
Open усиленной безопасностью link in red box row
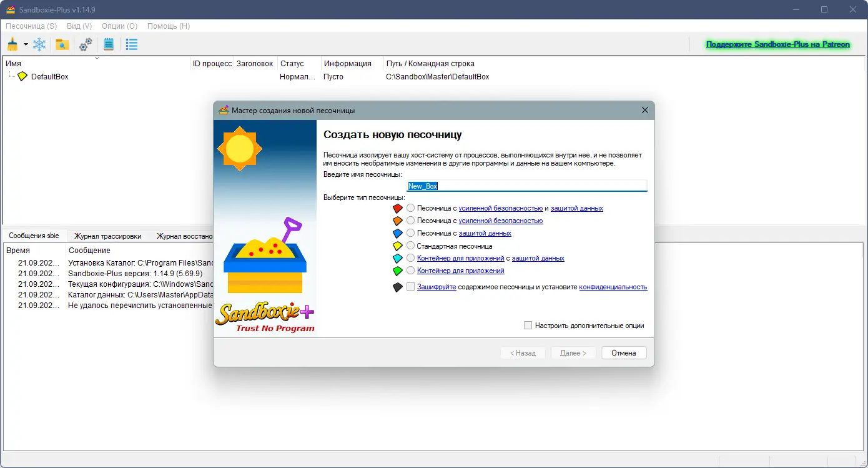(x=501, y=208)
